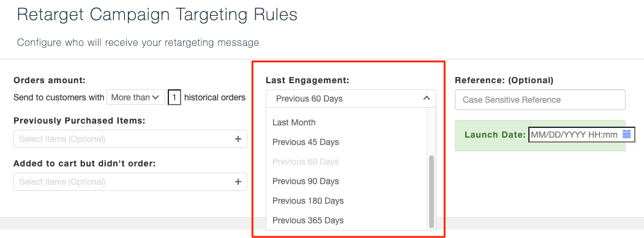Select Previous 45 Days option

tap(305, 142)
